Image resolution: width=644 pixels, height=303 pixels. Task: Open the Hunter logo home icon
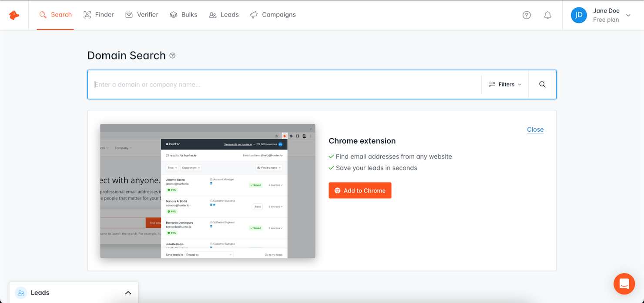(14, 14)
